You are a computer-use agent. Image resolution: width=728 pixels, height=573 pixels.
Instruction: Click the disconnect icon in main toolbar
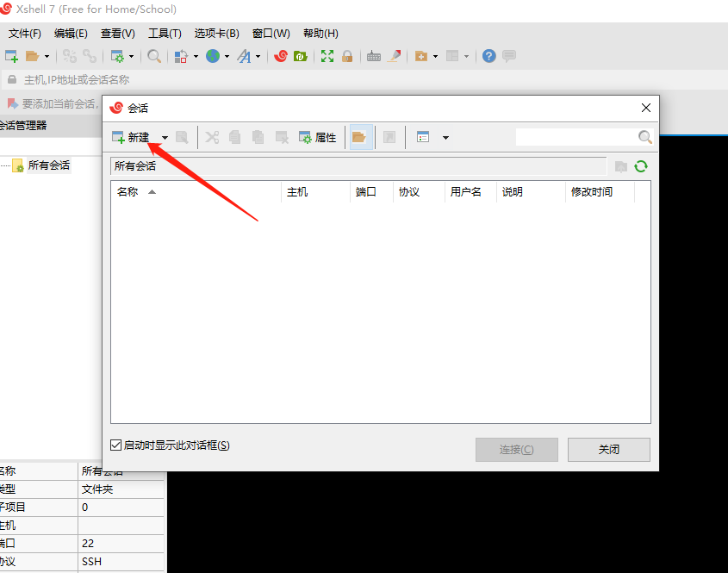point(70,56)
